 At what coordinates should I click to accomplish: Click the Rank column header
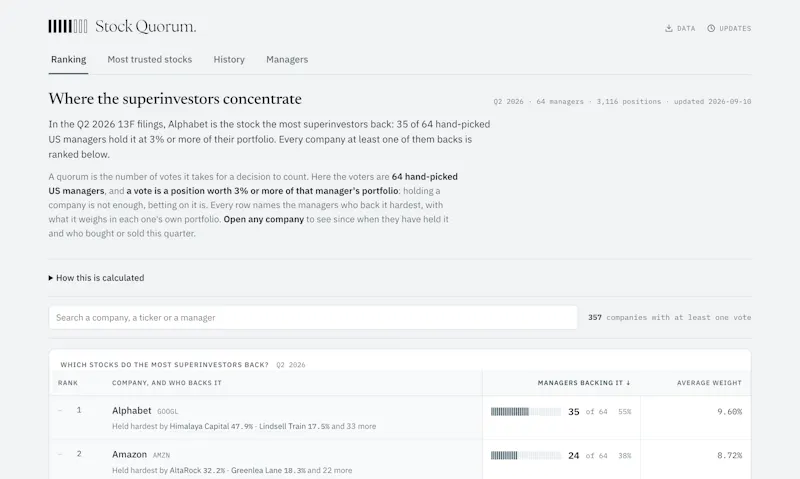click(x=68, y=383)
